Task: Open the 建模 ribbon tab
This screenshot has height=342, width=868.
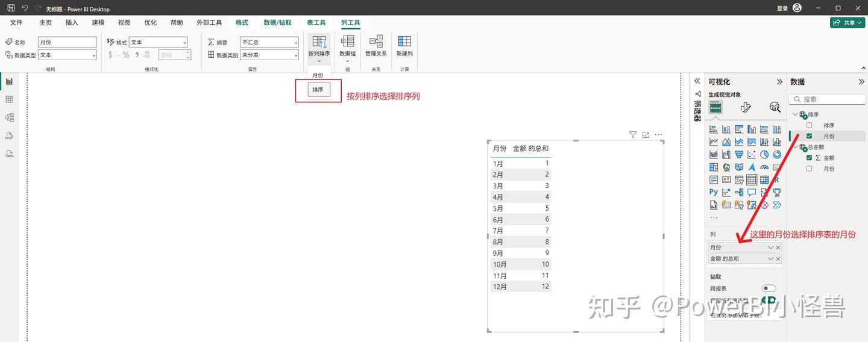Action: (x=98, y=22)
